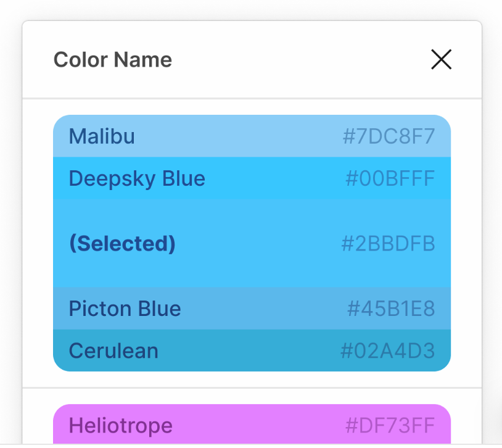This screenshot has width=502, height=448.
Task: Close the Color Name dialog
Action: 441,60
